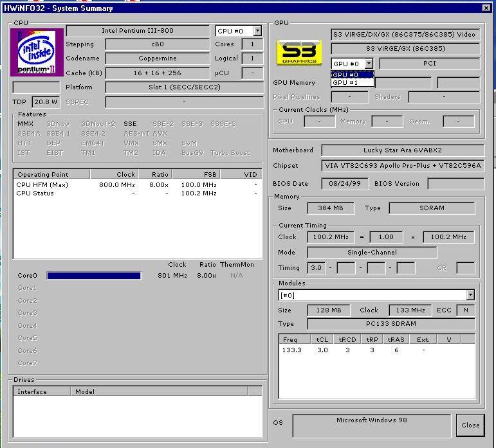Click the Ratio column header
496x448 pixels.
(x=155, y=174)
